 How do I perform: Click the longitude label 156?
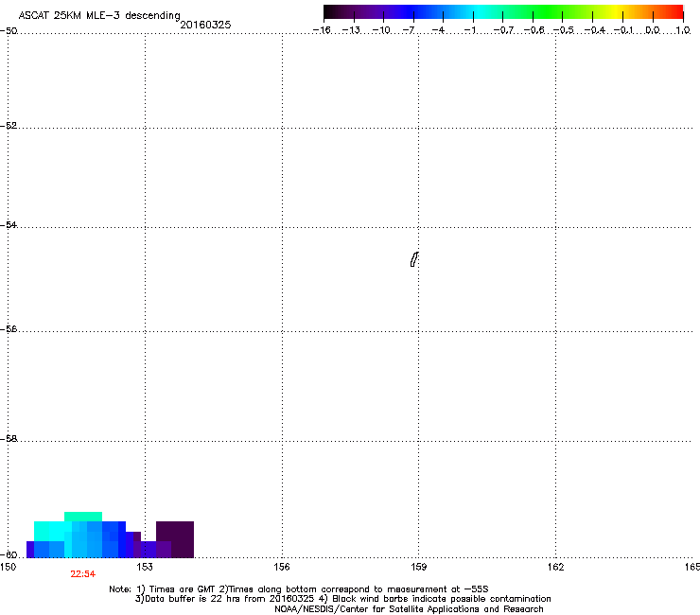(x=282, y=567)
